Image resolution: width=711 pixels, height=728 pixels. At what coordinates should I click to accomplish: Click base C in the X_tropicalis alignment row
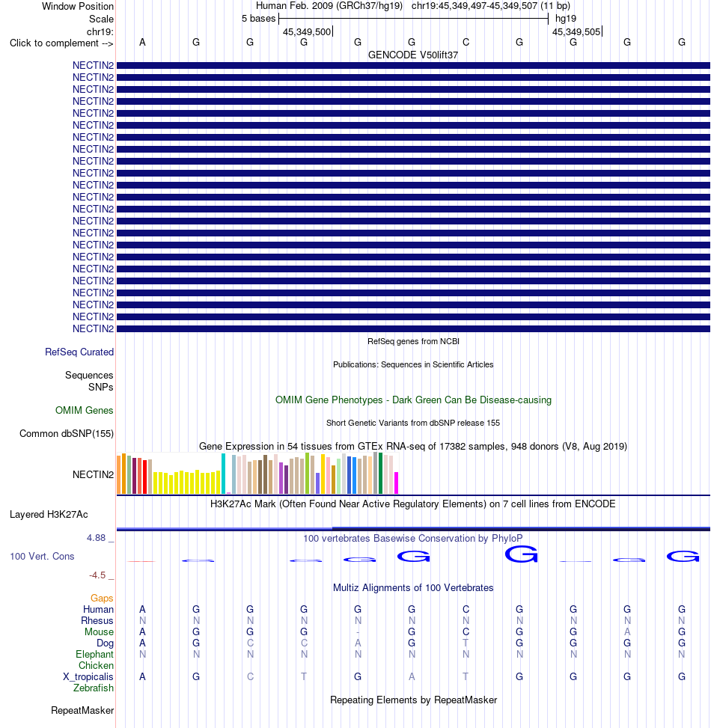[x=250, y=676]
